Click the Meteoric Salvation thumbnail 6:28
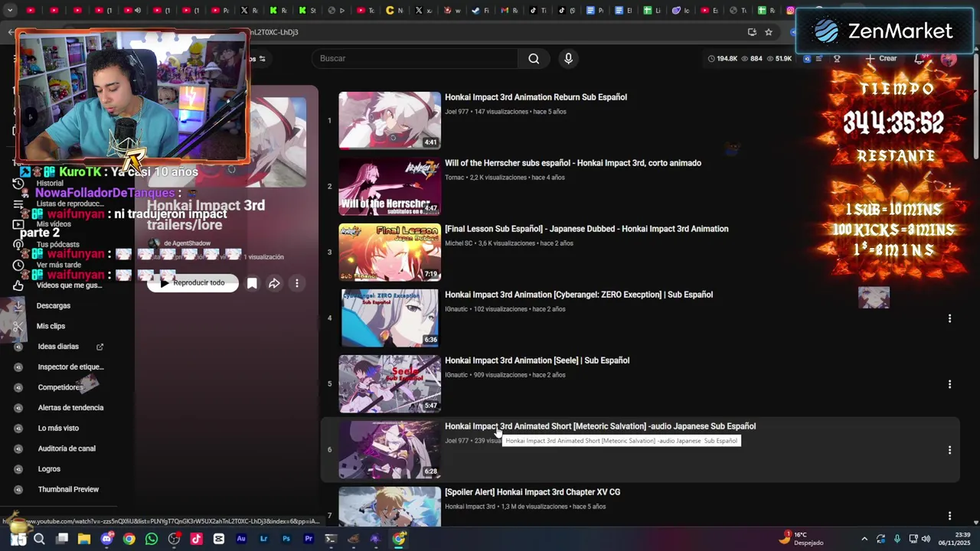The width and height of the screenshot is (980, 551). (x=390, y=449)
